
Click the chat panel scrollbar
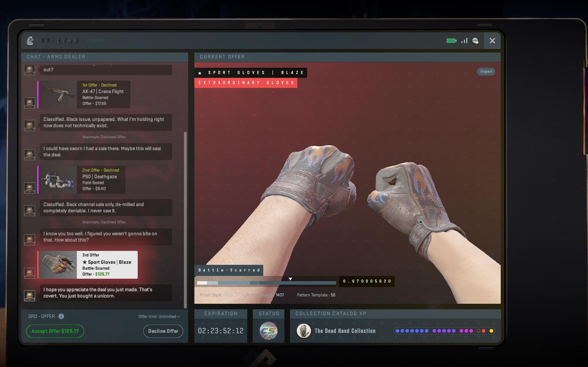point(185,219)
